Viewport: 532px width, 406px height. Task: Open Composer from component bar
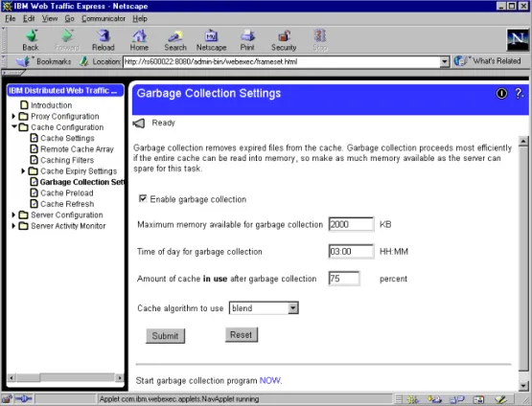pos(500,399)
